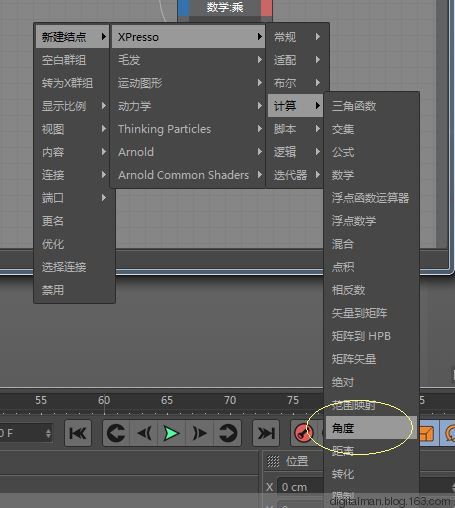455x508 pixels.
Task: Expand Thinking Particles category
Action: 188,129
